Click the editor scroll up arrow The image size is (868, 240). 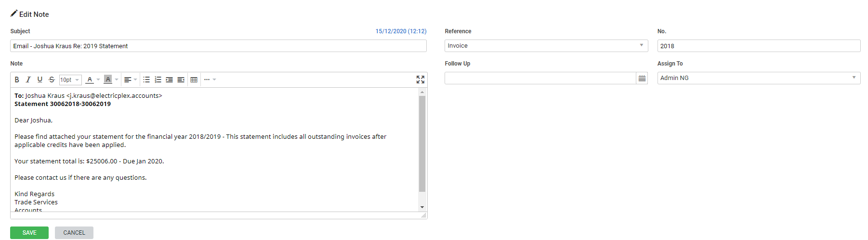click(x=422, y=92)
